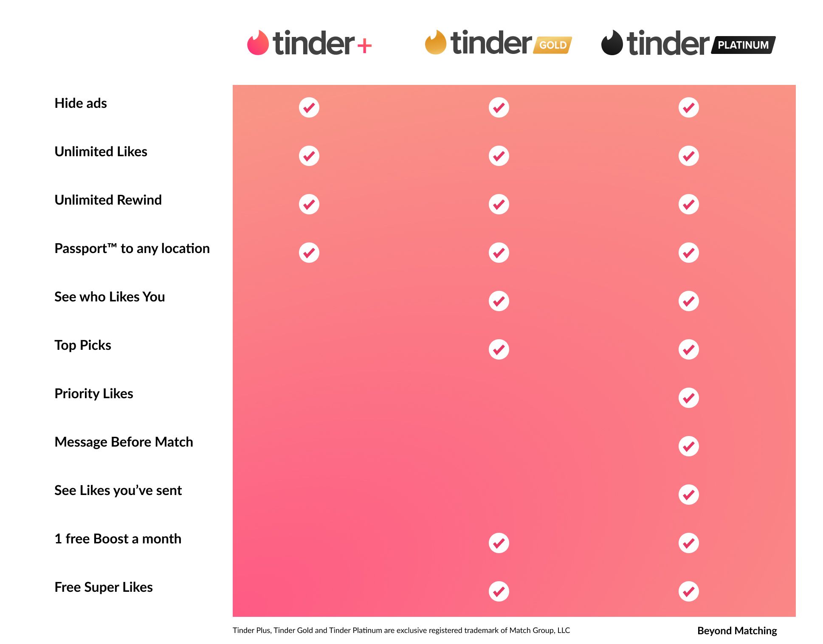
Task: Click the Tinder Plus flame logo
Action: 258,43
